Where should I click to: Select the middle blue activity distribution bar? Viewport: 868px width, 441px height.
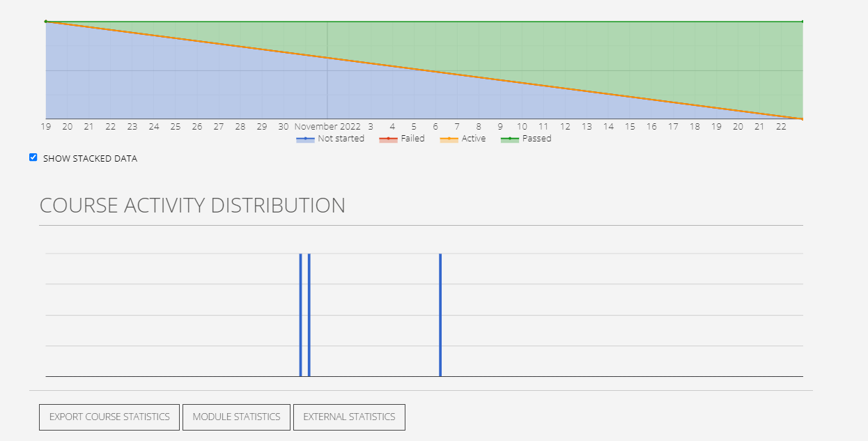pos(309,315)
